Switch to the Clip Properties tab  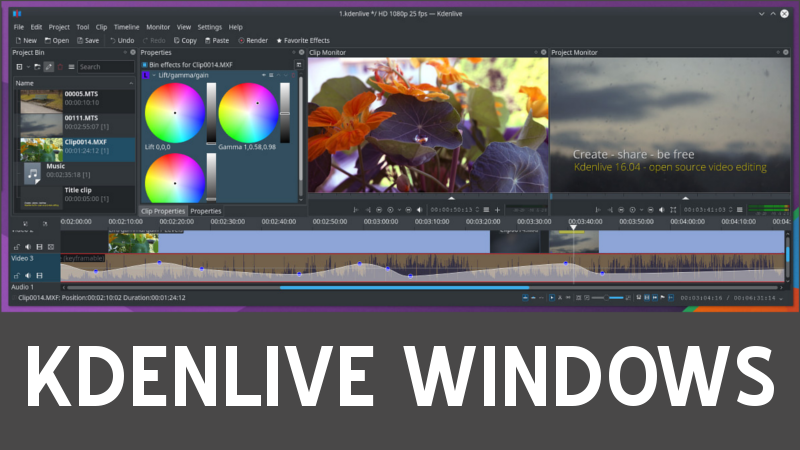(162, 211)
